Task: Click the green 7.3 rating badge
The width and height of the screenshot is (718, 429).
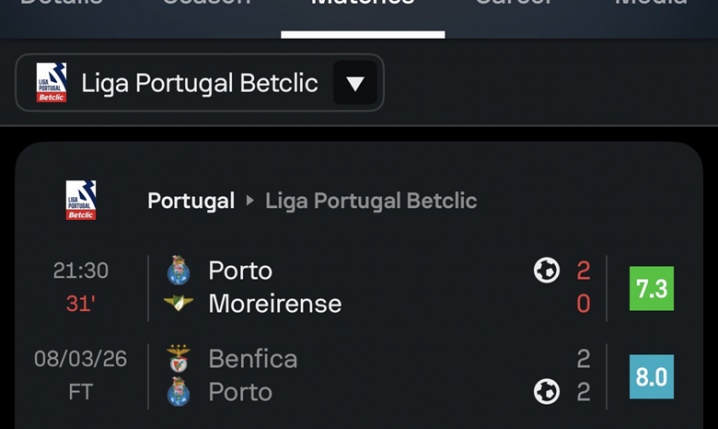Action: click(651, 289)
